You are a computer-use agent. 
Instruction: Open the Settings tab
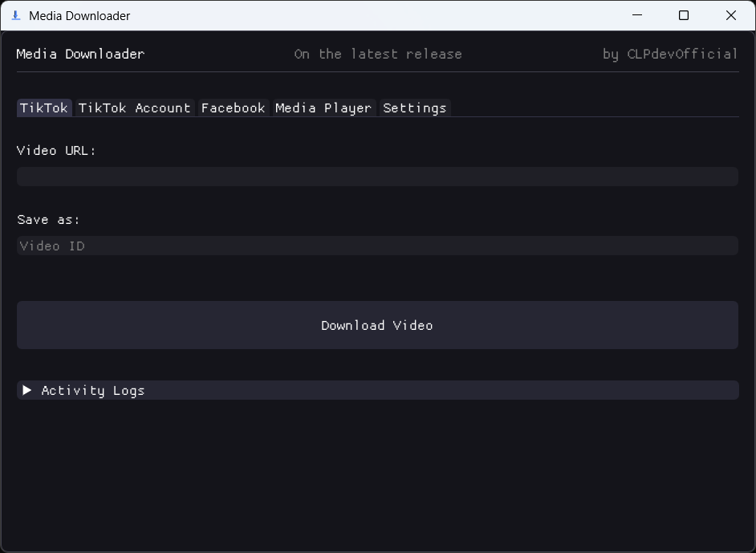[x=415, y=108]
